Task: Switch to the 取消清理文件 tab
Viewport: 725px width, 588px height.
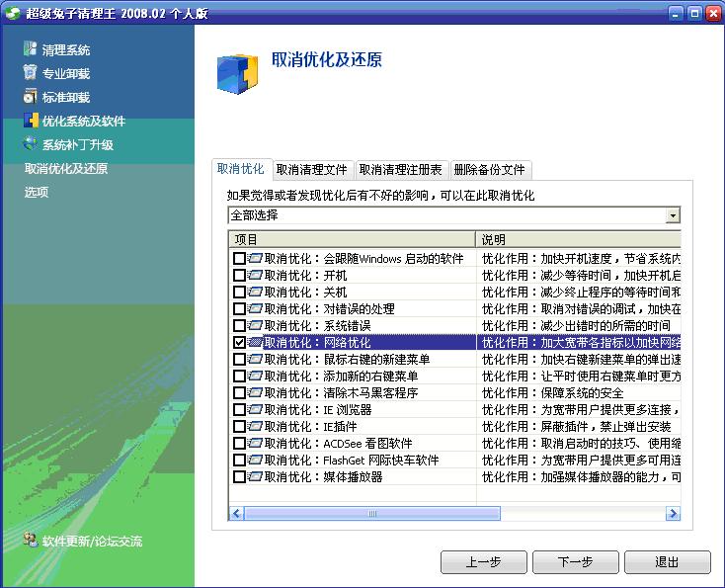Action: 311,170
